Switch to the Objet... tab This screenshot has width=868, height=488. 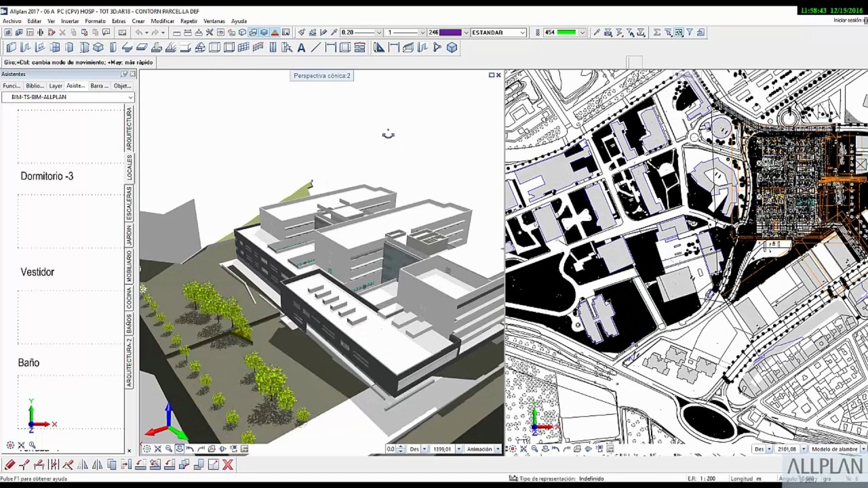(x=122, y=86)
